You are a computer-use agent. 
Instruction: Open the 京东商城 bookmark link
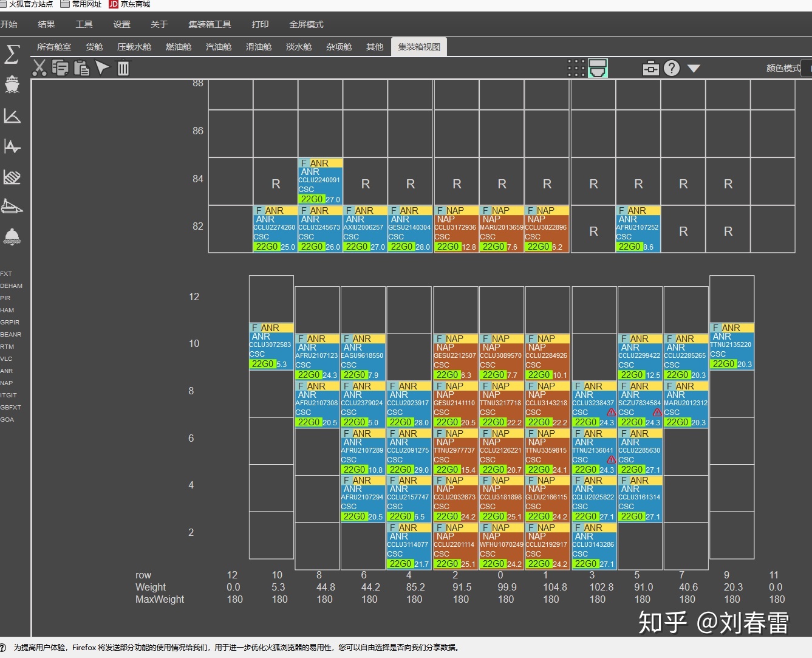pyautogui.click(x=130, y=4)
